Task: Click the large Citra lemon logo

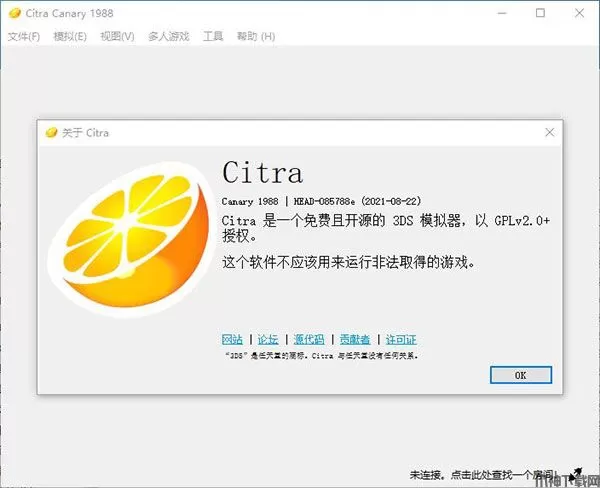Action: (x=130, y=240)
